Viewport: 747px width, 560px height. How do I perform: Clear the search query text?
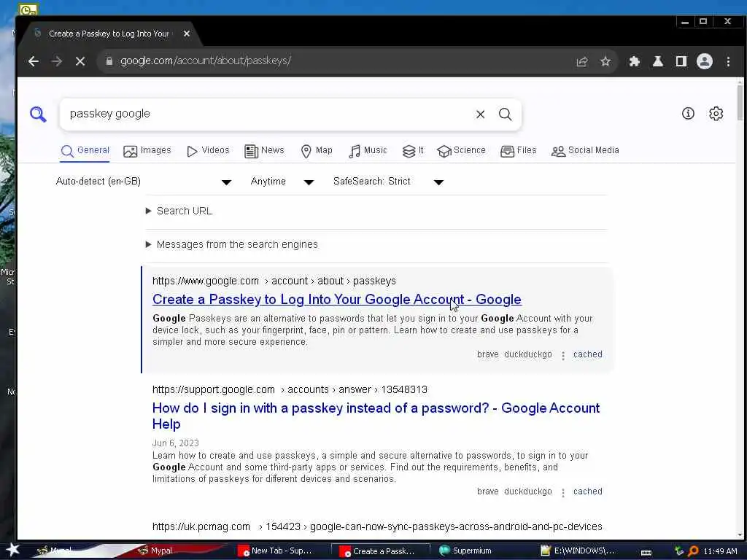click(x=480, y=114)
